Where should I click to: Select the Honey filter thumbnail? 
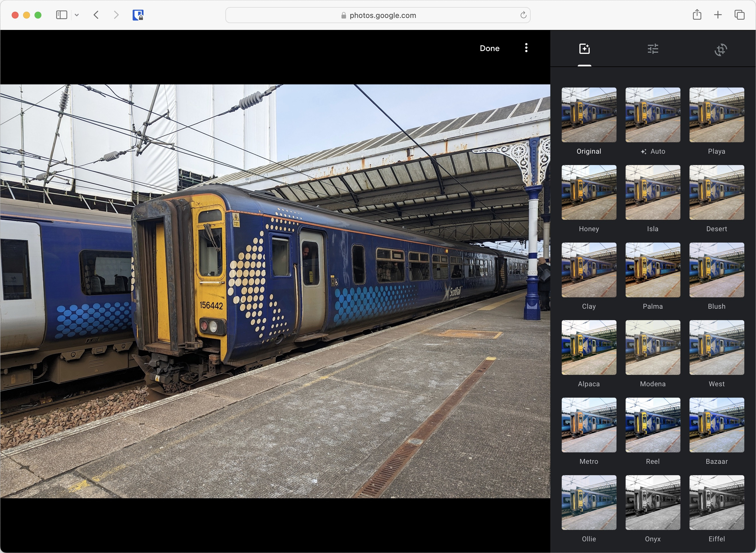[589, 192]
